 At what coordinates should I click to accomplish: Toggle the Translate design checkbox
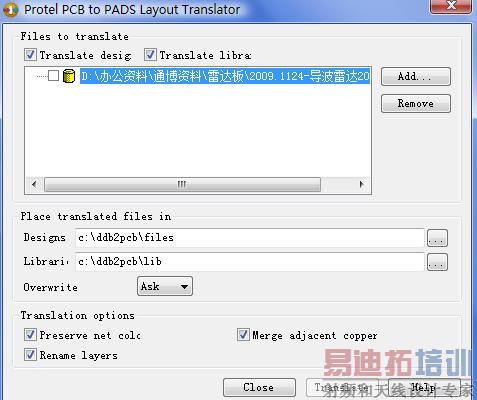(x=30, y=54)
